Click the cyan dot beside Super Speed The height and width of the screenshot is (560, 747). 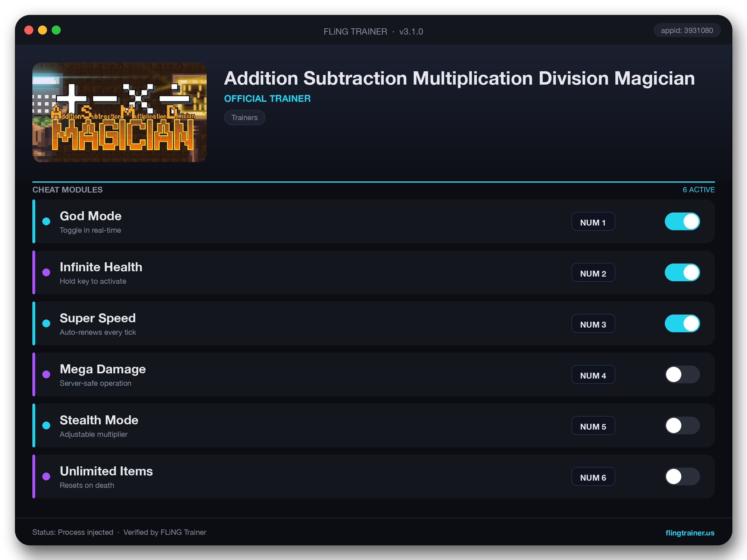(x=46, y=323)
